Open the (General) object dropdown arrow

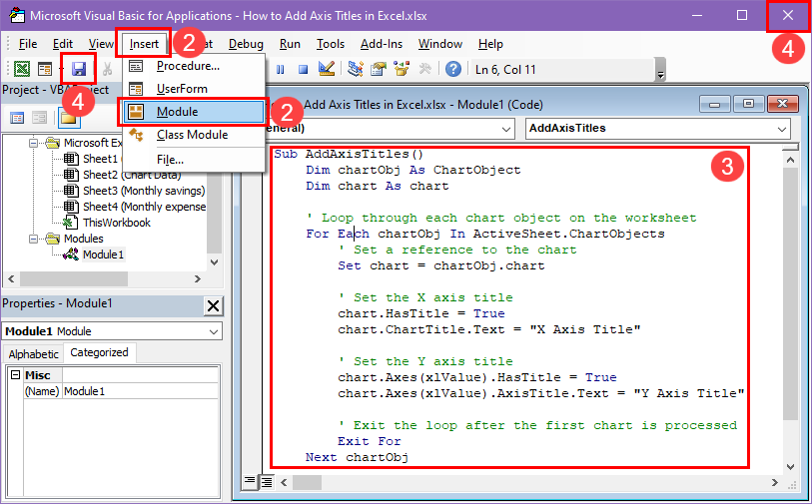coord(506,129)
